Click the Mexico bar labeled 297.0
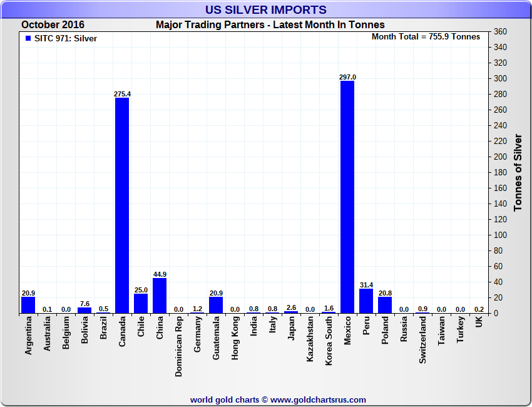 coord(347,197)
